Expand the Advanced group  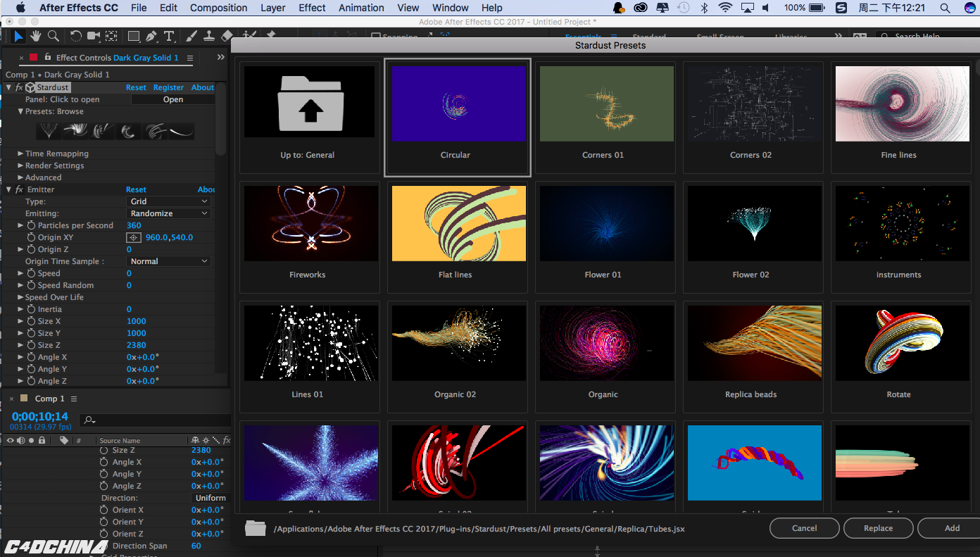click(20, 177)
